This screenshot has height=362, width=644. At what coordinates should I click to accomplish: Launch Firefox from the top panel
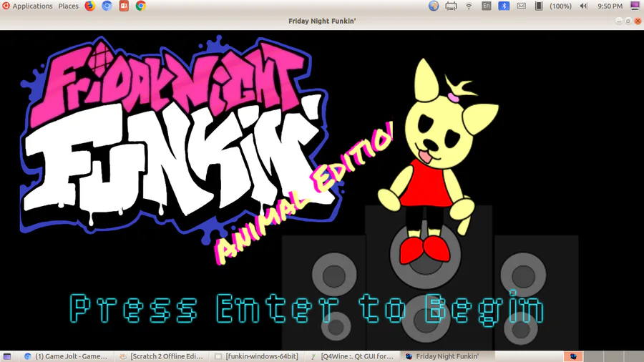click(89, 6)
